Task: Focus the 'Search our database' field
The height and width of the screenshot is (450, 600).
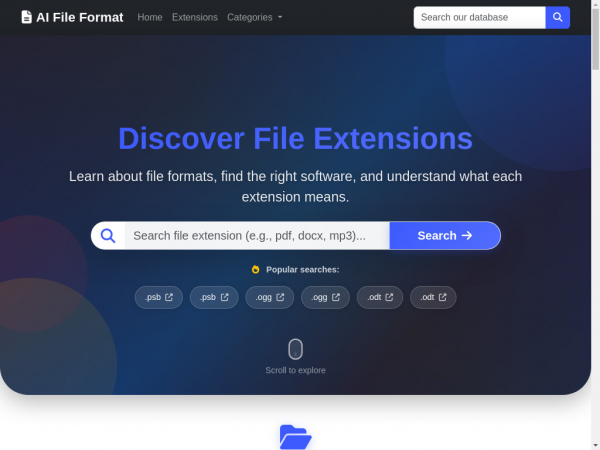Action: pyautogui.click(x=479, y=17)
